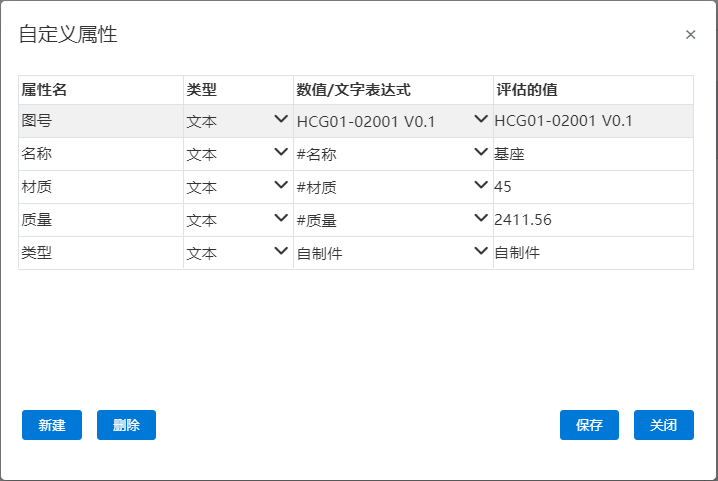718x481 pixels.
Task: Click the 关闭 button
Action: (664, 425)
